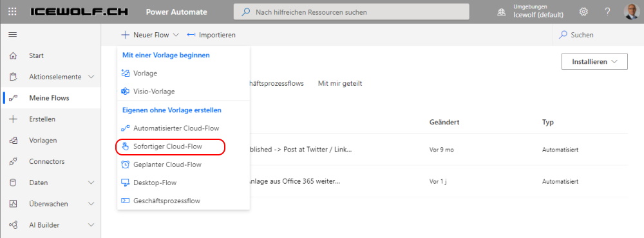The height and width of the screenshot is (238, 644).
Task: Click the Desktop-Flow monitor icon
Action: point(126,183)
